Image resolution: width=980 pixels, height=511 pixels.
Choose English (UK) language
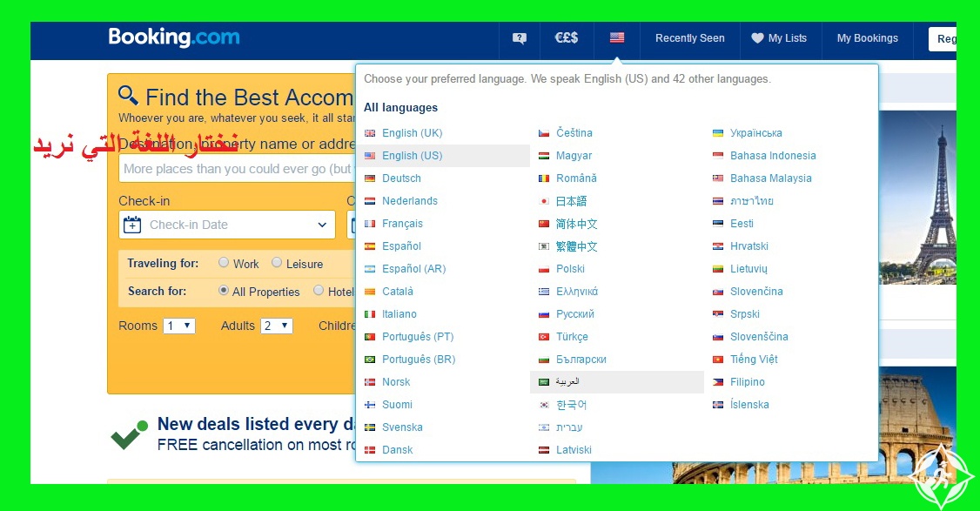[412, 133]
